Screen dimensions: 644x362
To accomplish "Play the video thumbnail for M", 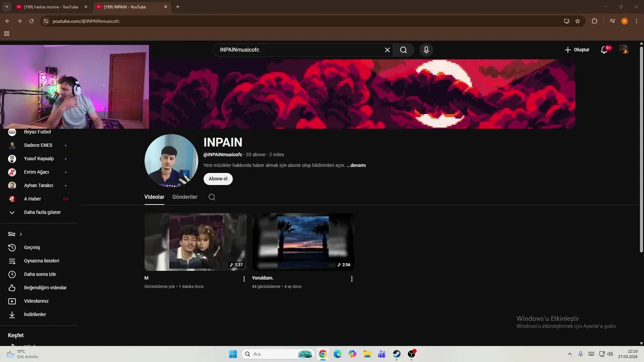I will [x=196, y=242].
